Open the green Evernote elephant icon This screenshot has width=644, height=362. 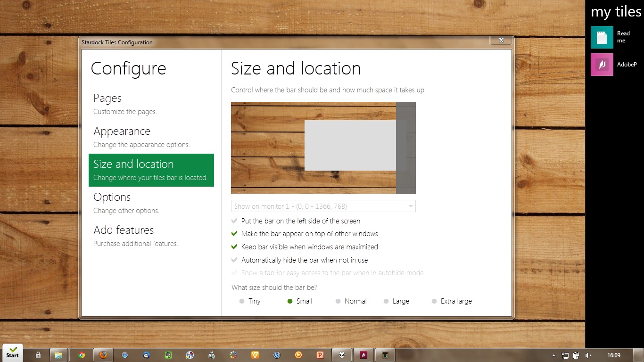[x=168, y=355]
